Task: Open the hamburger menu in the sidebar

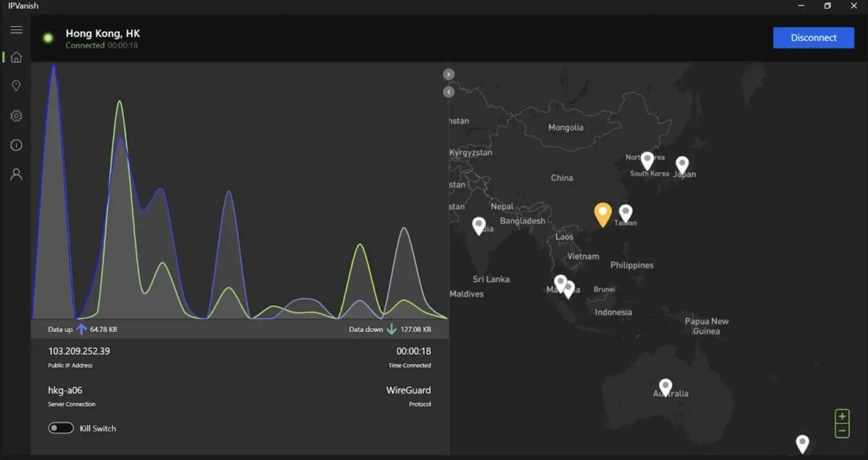Action: [16, 30]
